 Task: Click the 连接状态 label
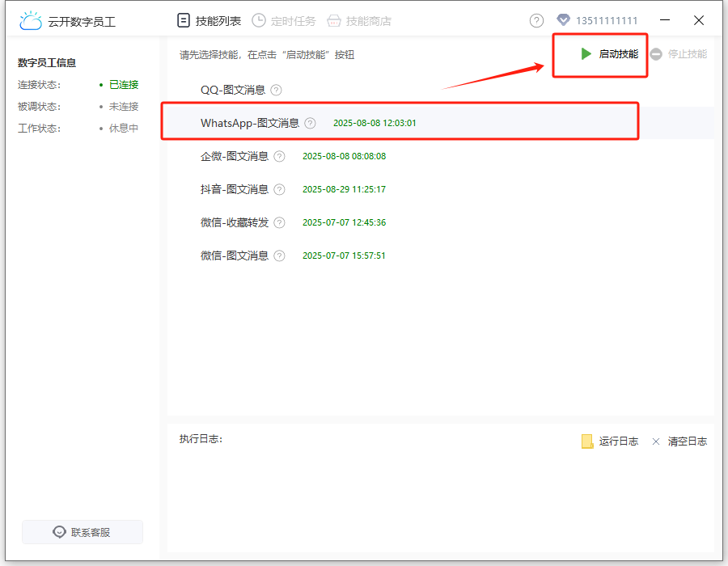pos(39,84)
